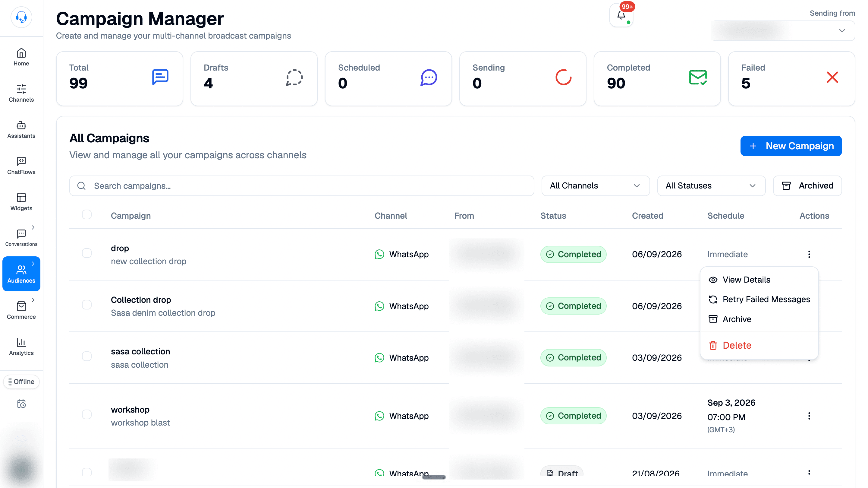
Task: Open actions menu for workshop campaign
Action: tap(809, 416)
